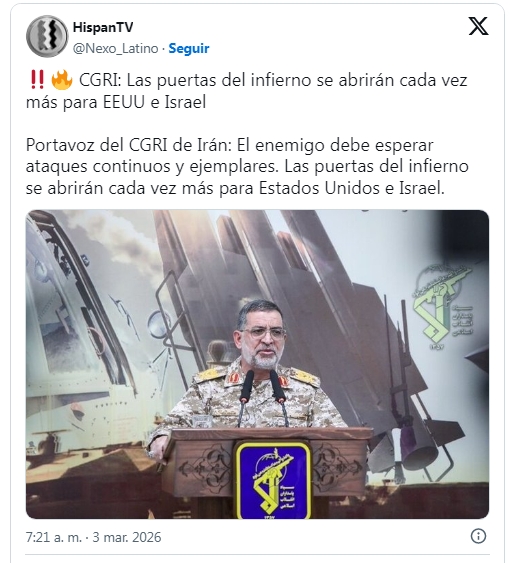Open the tweet's 7:21 a. m. time

click(x=54, y=537)
